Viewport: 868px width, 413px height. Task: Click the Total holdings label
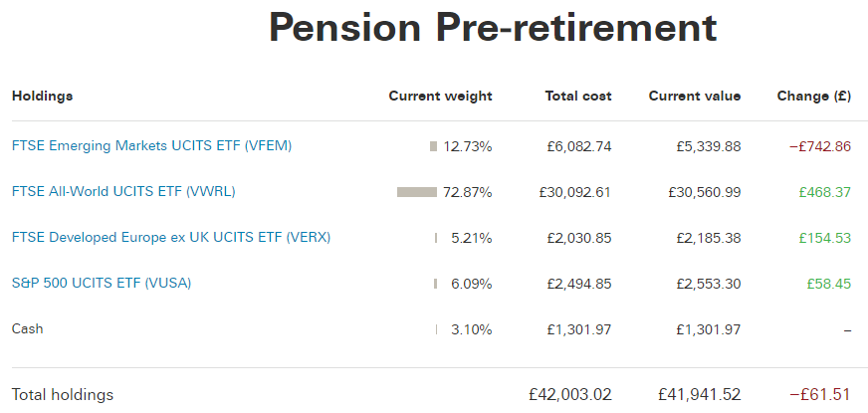pyautogui.click(x=63, y=395)
